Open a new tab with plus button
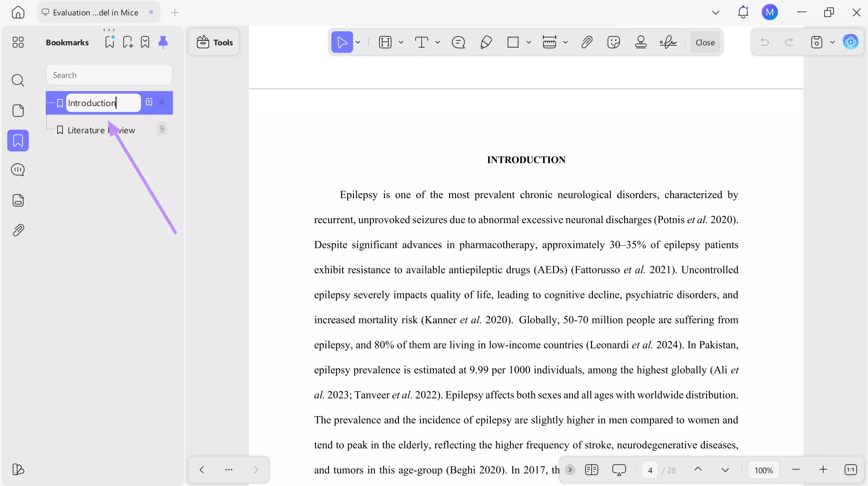Screen dimensions: 868x486 (x=175, y=12)
